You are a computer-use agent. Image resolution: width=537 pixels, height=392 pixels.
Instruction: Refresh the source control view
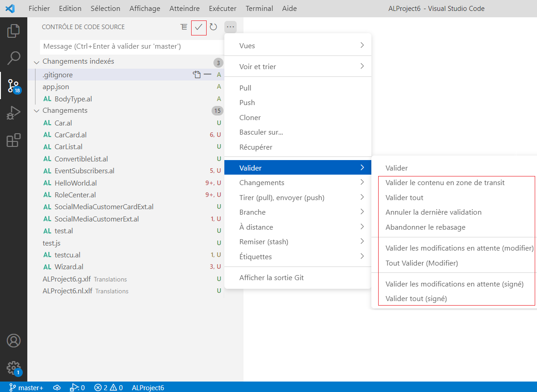pyautogui.click(x=213, y=27)
